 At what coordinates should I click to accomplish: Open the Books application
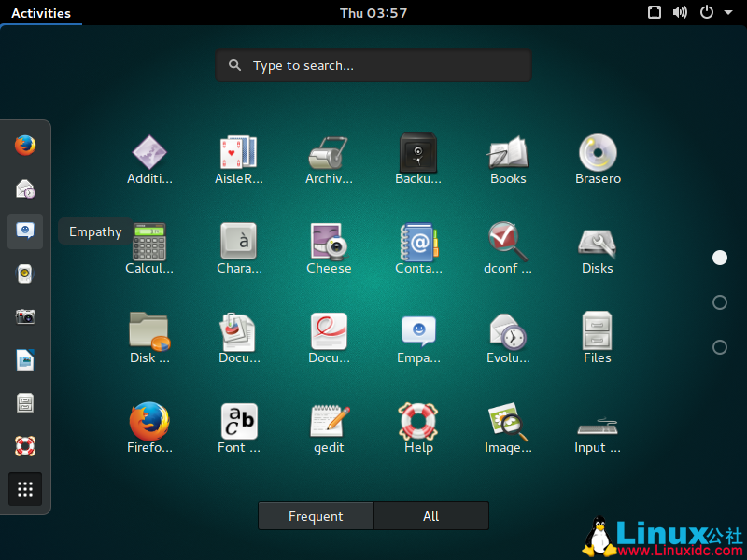[508, 153]
